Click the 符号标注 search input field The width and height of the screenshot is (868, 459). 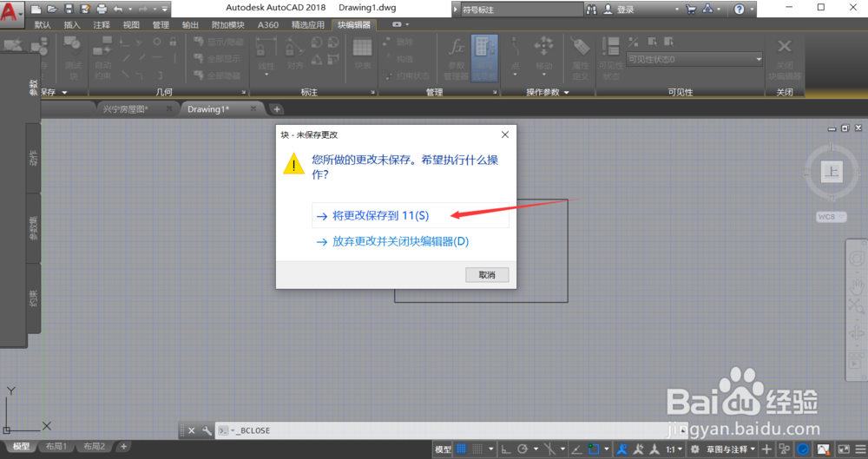(x=522, y=10)
